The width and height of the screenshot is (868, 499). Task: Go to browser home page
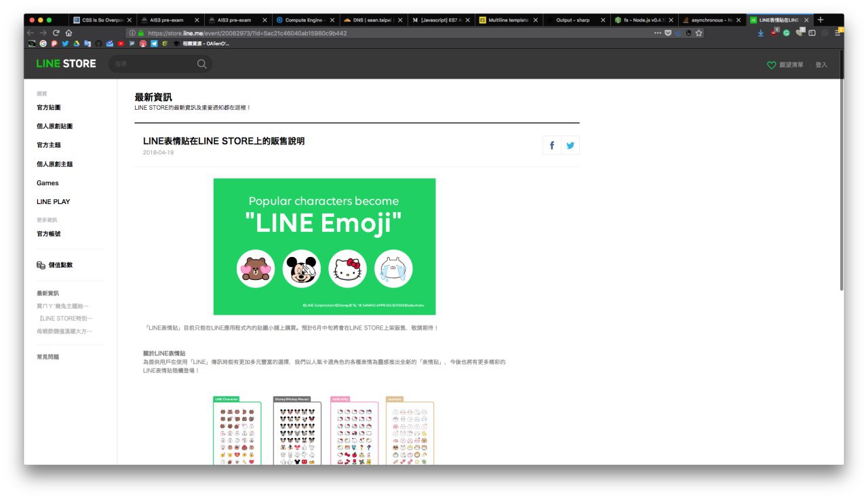68,33
